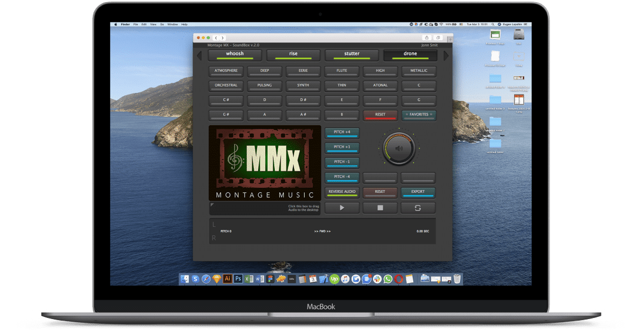Open Illustrator from the Dock
This screenshot has height=333, width=644.
(x=227, y=279)
